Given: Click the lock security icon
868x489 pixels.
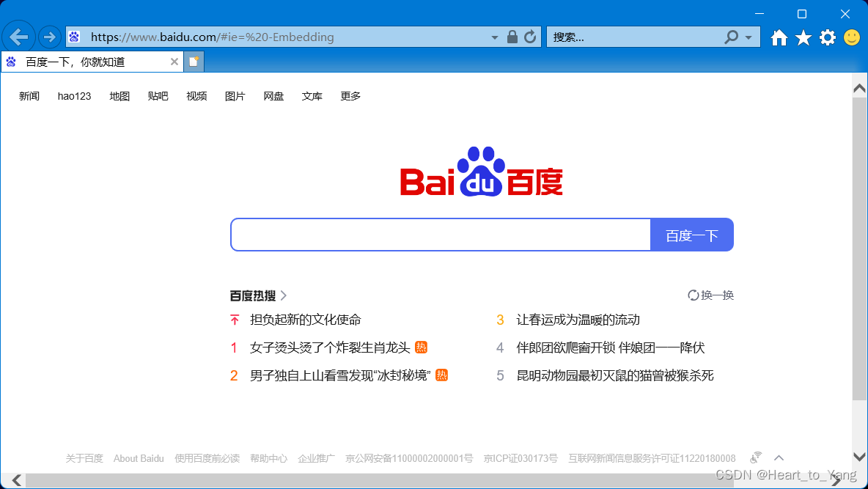Looking at the screenshot, I should point(512,37).
